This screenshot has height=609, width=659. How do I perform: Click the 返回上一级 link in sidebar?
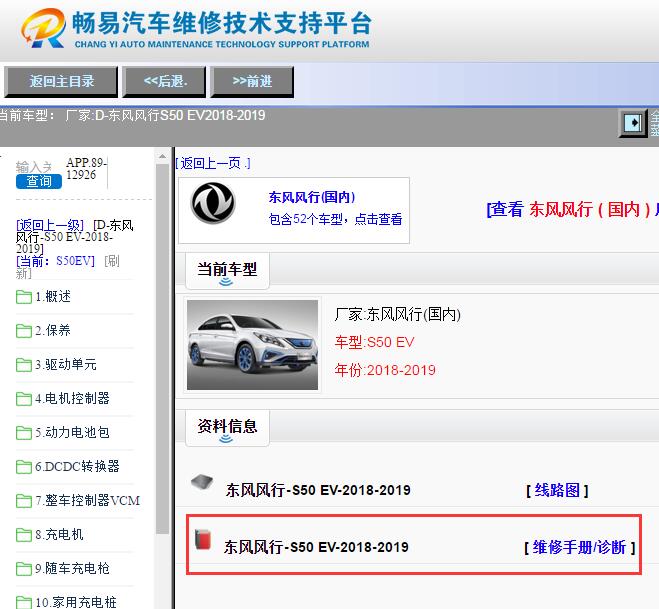[50, 225]
